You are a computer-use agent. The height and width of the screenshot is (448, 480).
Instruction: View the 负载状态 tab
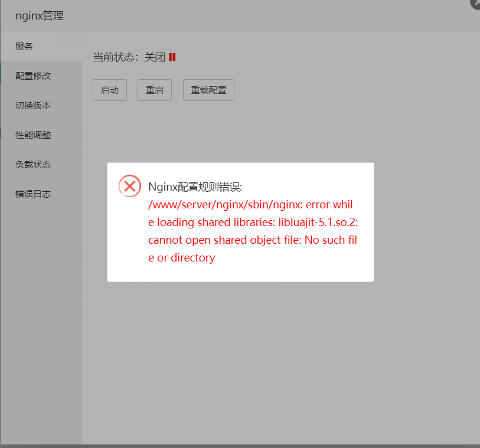tap(41, 164)
